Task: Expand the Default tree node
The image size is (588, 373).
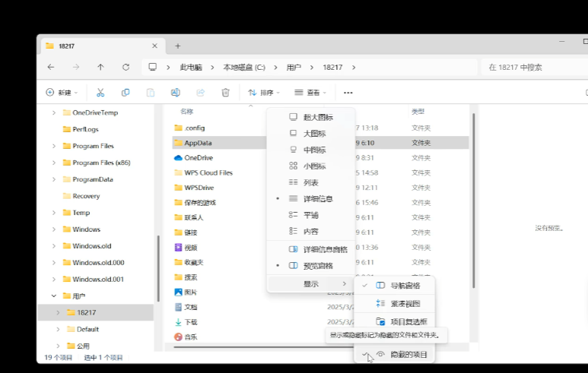Action: (58, 329)
